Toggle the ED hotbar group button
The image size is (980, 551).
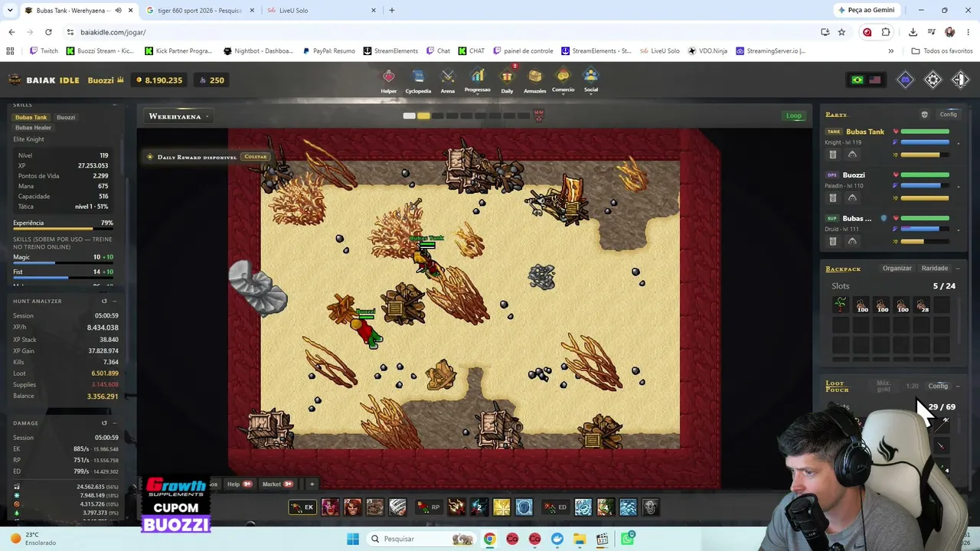click(555, 507)
